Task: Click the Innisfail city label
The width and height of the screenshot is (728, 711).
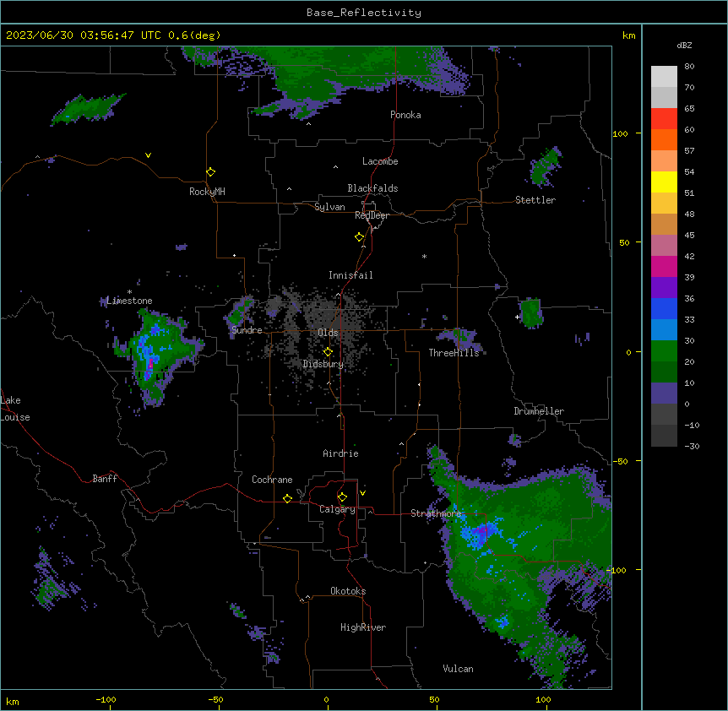Action: (x=350, y=275)
